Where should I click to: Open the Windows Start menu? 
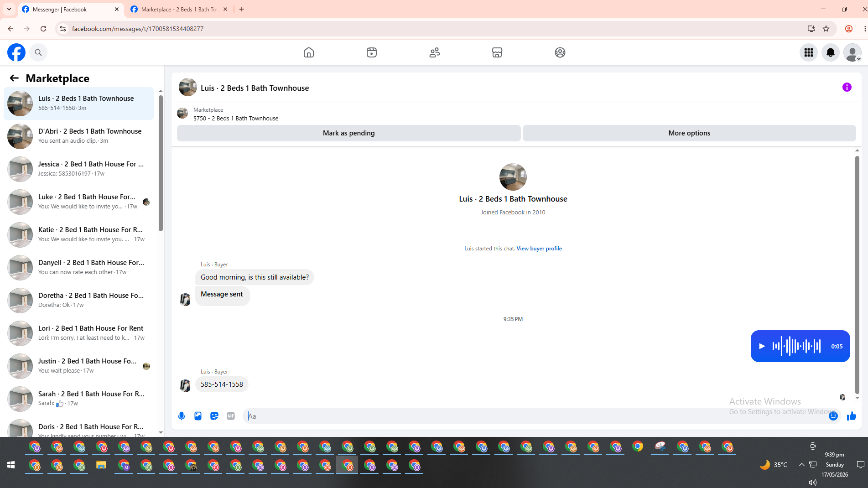(x=11, y=465)
